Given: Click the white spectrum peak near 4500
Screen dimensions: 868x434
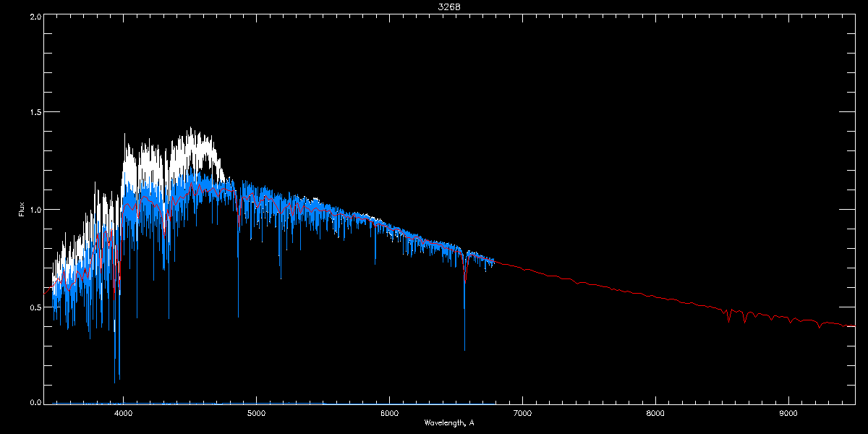Looking at the screenshot, I should click(x=191, y=130).
